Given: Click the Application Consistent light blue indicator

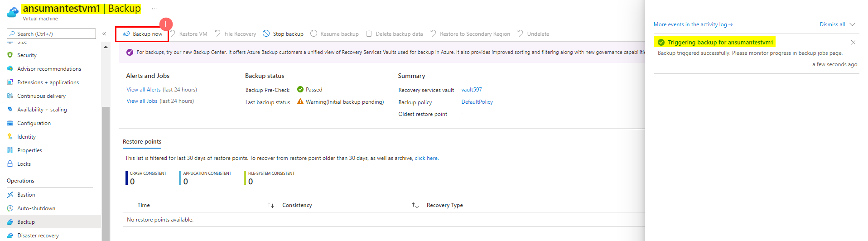Looking at the screenshot, I should (x=180, y=178).
